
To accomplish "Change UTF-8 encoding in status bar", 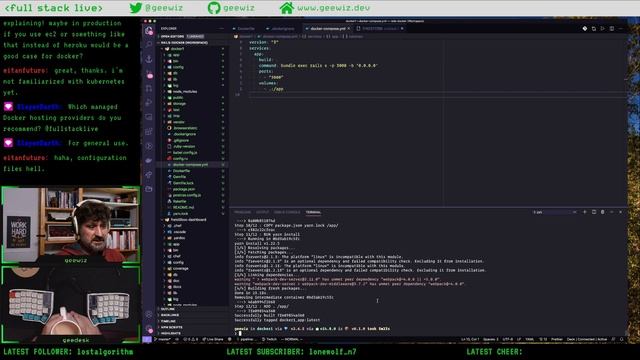I will pos(507,339).
